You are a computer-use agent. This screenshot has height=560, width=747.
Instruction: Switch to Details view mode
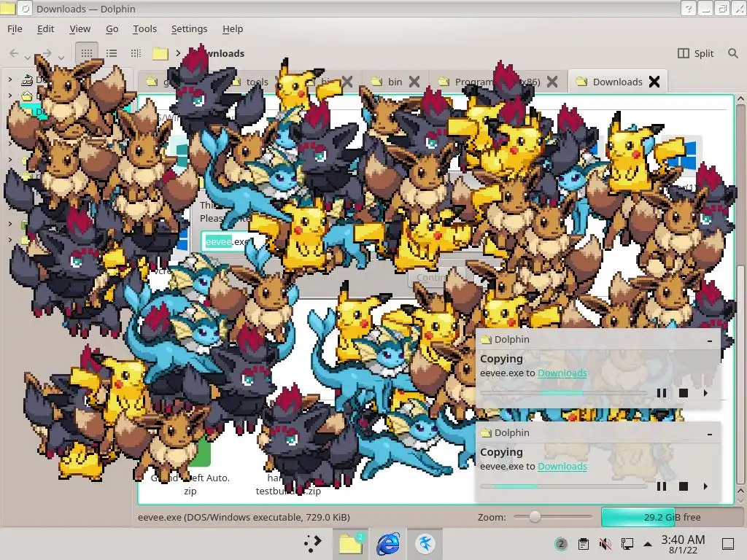coord(136,53)
